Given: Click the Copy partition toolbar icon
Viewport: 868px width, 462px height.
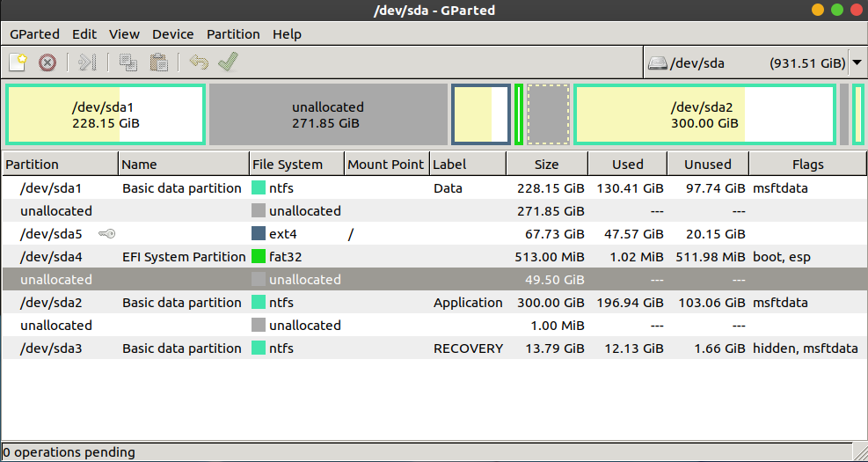Looking at the screenshot, I should (128, 62).
